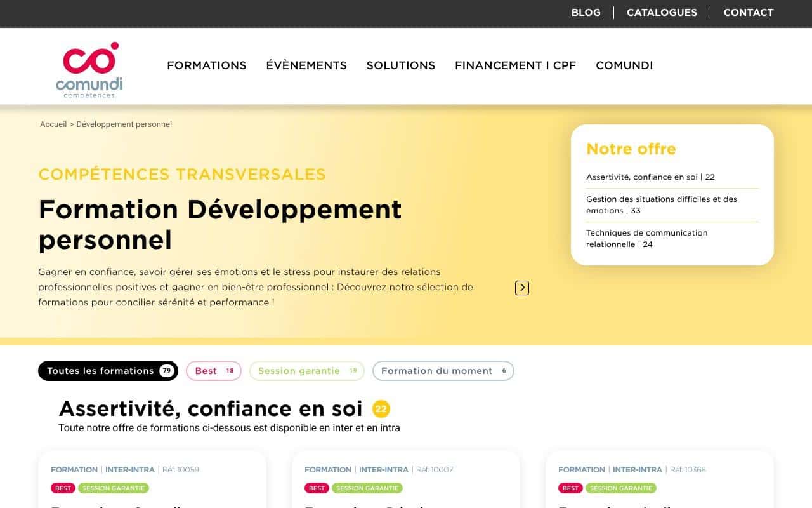
Task: Open the BLOG link in the top bar
Action: 586,13
